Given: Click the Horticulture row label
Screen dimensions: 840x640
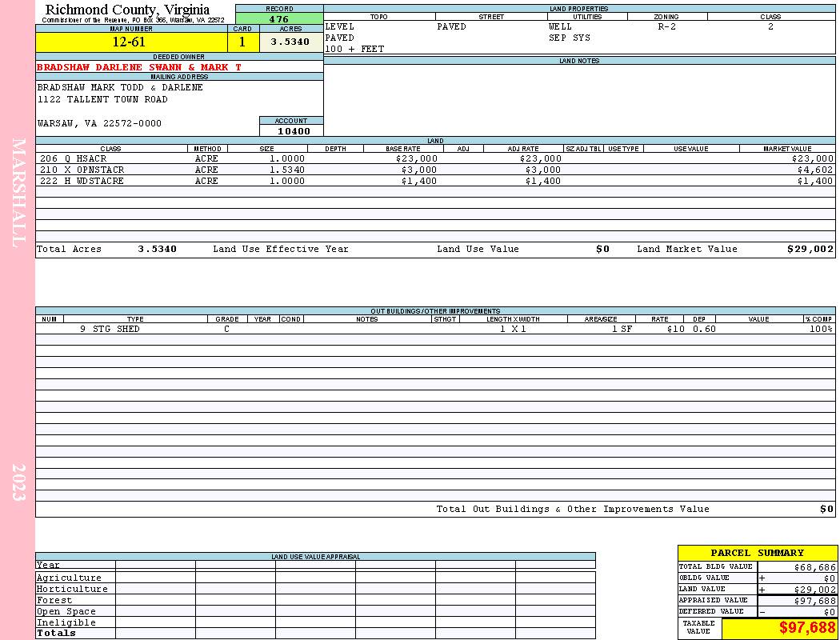Looking at the screenshot, I should click(72, 589).
